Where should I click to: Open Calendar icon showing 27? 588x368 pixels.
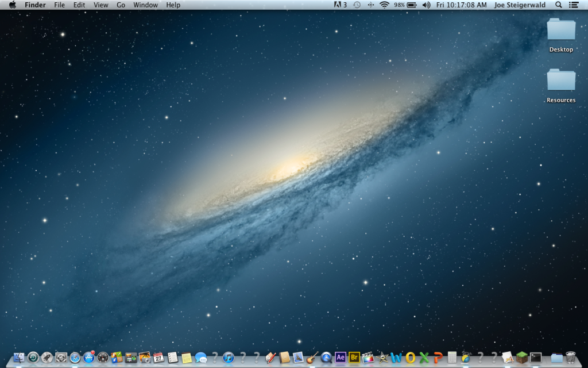tap(158, 358)
